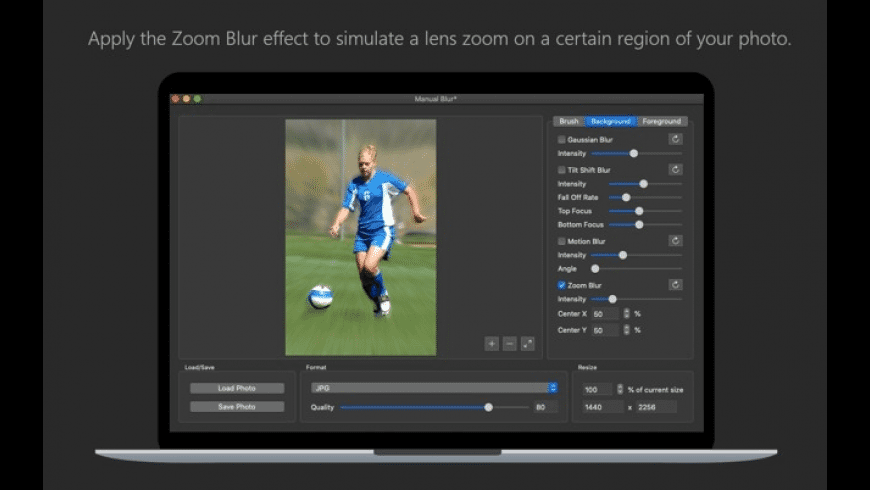Click the Center X value field
870x490 pixels.
[605, 314]
